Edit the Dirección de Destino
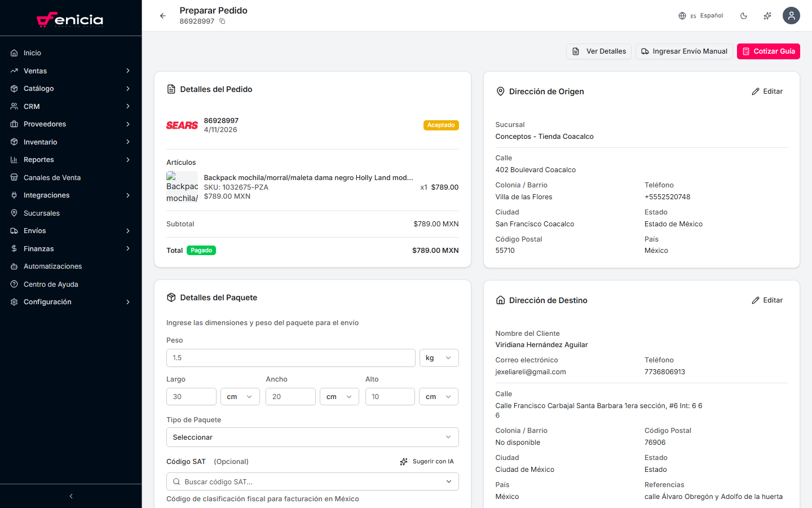Viewport: 812px width, 508px height. tap(767, 300)
